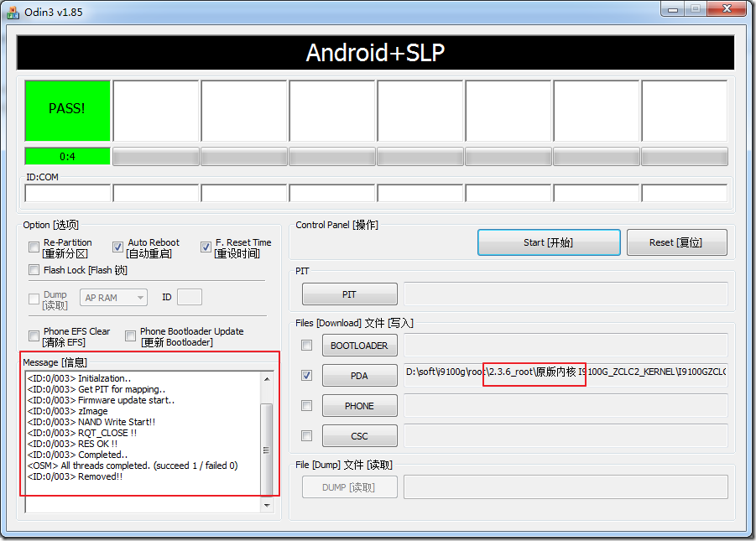This screenshot has width=756, height=541.
Task: Enable the Re-Partition checkbox
Action: click(34, 247)
